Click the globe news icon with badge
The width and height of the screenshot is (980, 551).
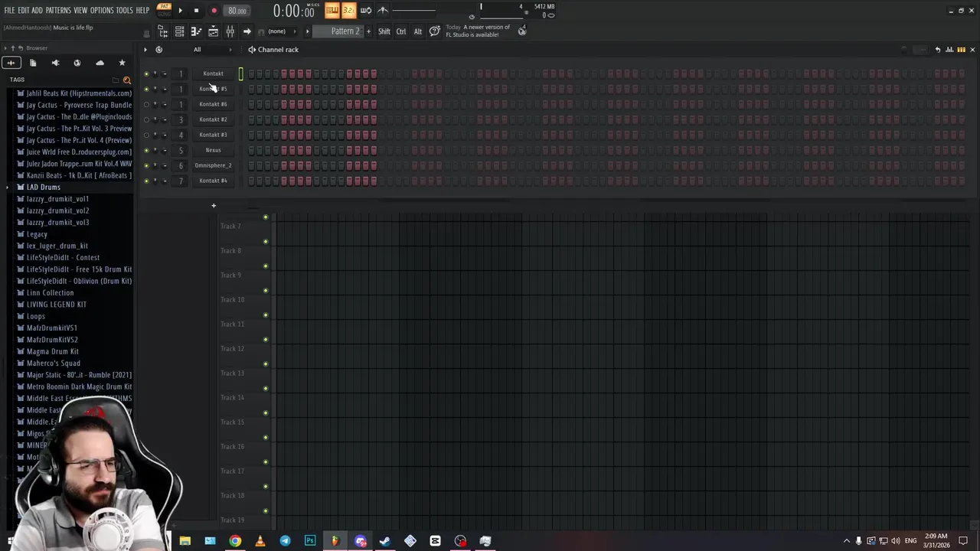522,31
